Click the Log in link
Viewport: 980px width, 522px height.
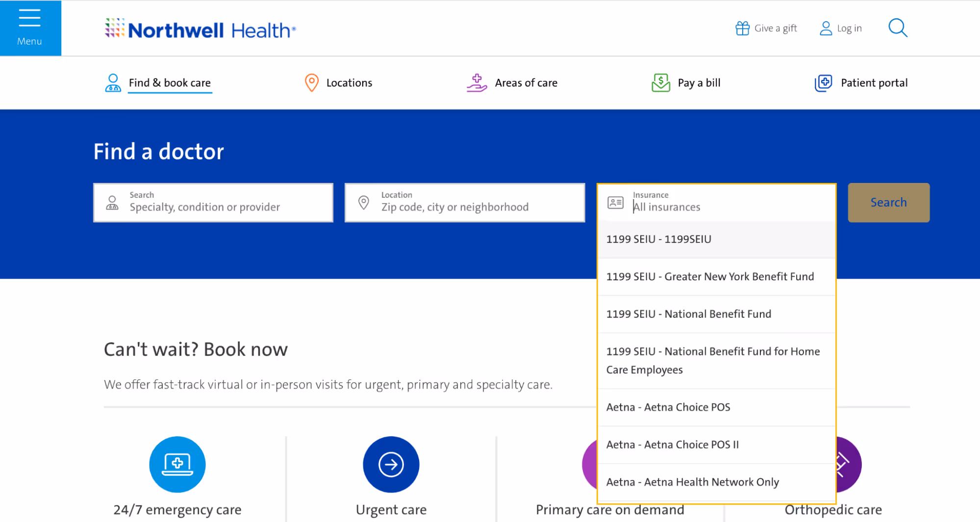point(850,28)
